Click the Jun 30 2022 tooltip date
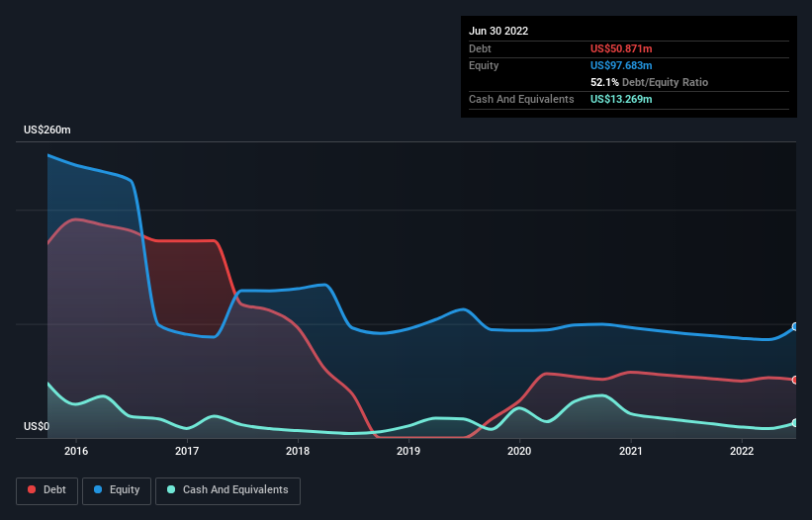Image resolution: width=812 pixels, height=520 pixels. click(498, 31)
